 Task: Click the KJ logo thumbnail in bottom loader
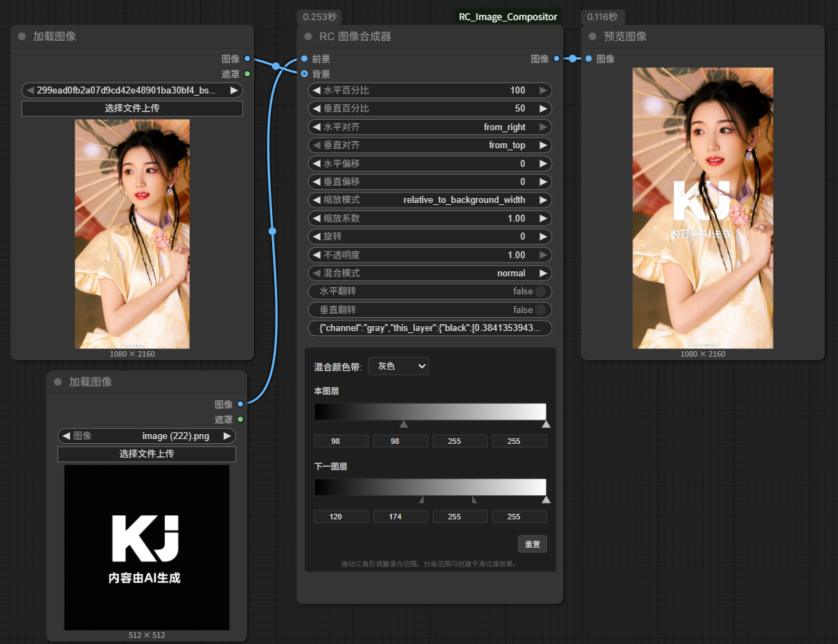(x=147, y=547)
